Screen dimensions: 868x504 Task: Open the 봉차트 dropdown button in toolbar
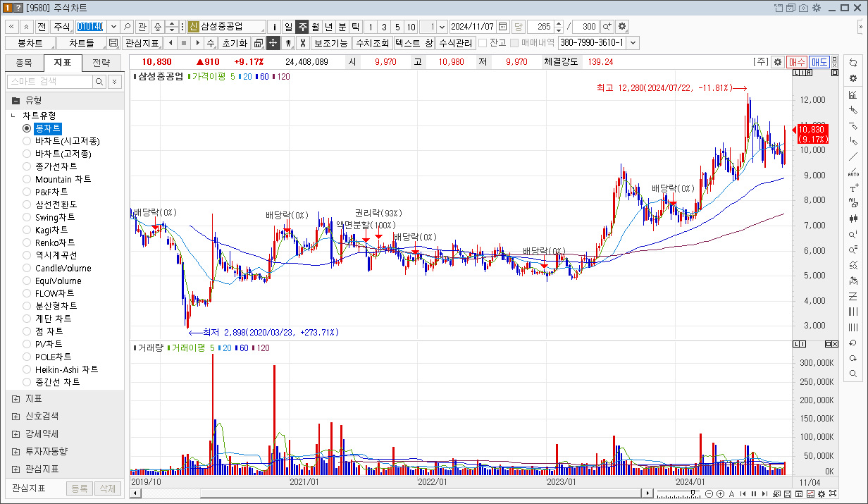[x=30, y=43]
